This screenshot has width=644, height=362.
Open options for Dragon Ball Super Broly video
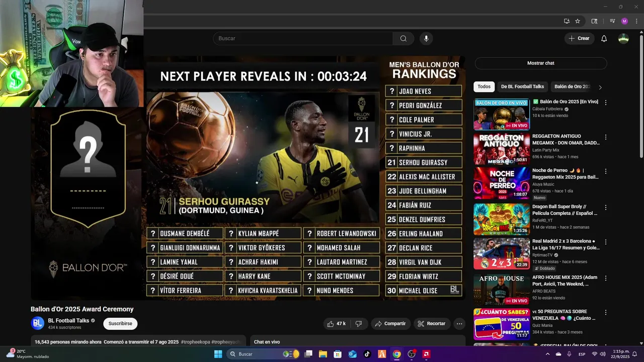tap(606, 208)
